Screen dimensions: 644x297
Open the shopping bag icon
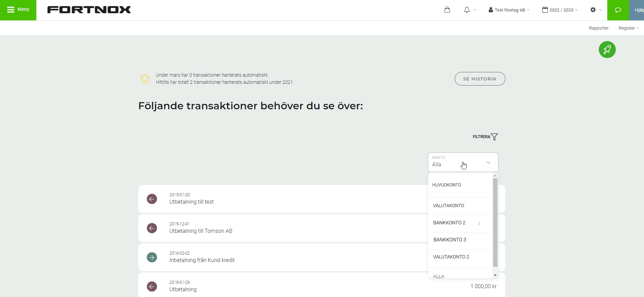(447, 10)
